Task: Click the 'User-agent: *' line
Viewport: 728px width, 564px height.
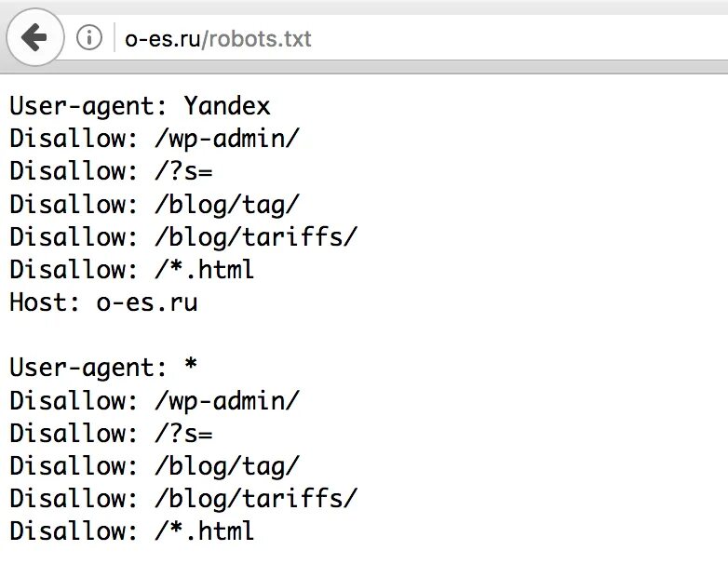Action: [103, 368]
